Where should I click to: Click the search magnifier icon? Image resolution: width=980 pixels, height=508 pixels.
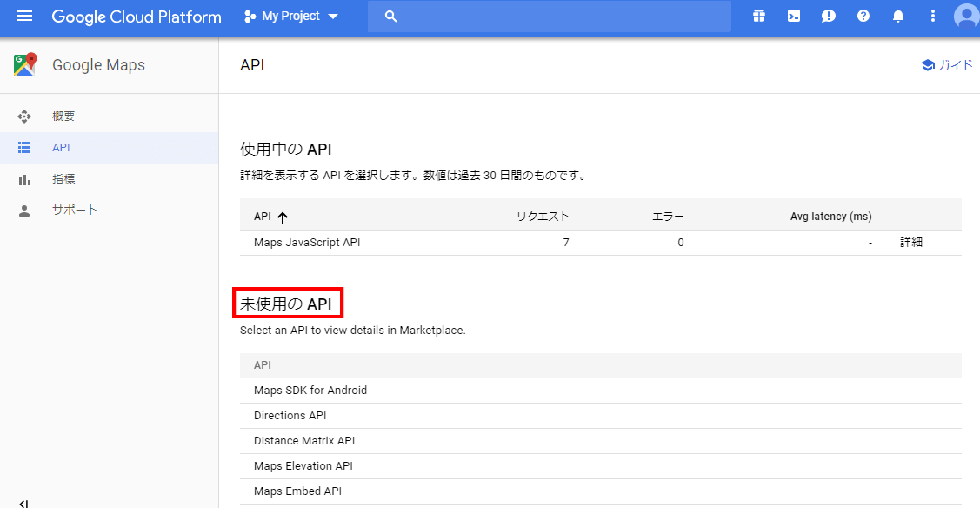tap(391, 17)
